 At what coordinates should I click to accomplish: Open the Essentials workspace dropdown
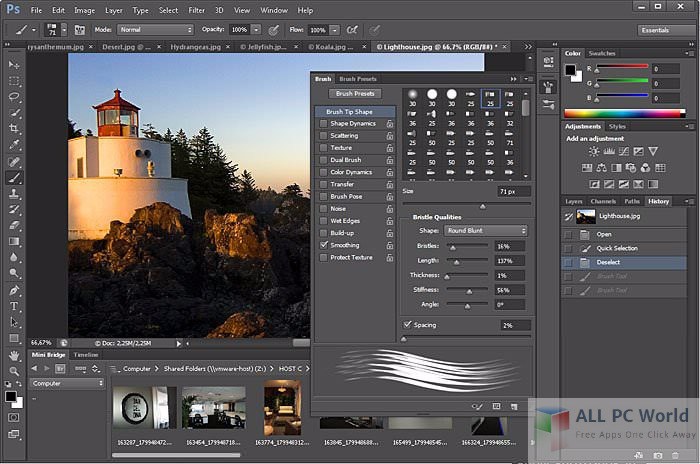click(668, 30)
